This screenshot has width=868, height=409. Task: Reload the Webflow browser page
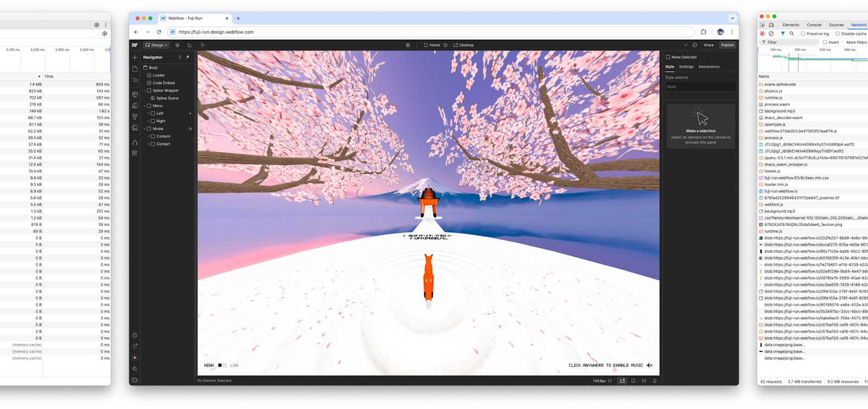(x=159, y=32)
